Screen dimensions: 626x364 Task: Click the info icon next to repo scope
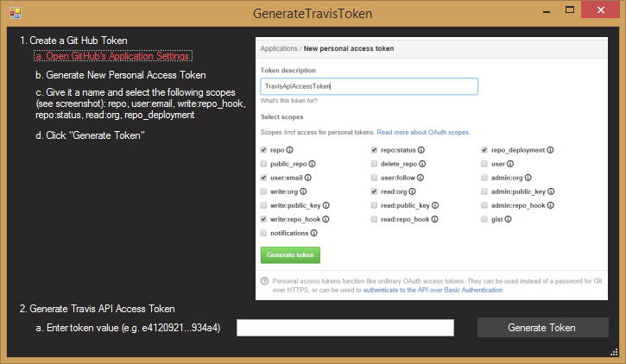286,149
